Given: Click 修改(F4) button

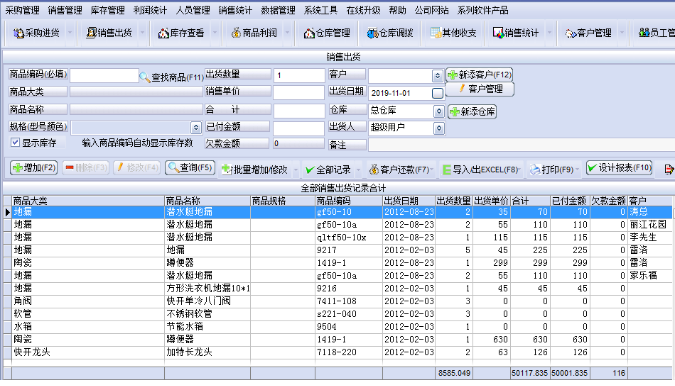Looking at the screenshot, I should [137, 167].
